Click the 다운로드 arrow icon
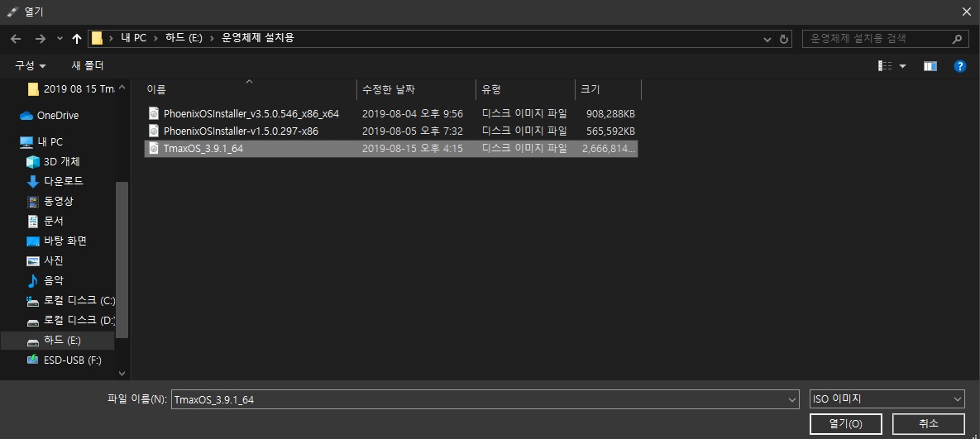980x439 pixels. pyautogui.click(x=33, y=181)
